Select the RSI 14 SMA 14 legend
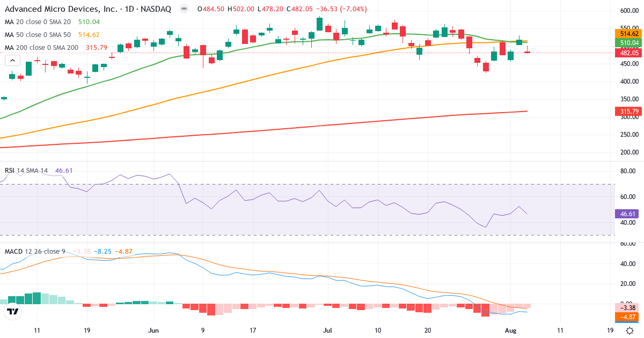Screen dimensions: 644x338 click(26, 170)
